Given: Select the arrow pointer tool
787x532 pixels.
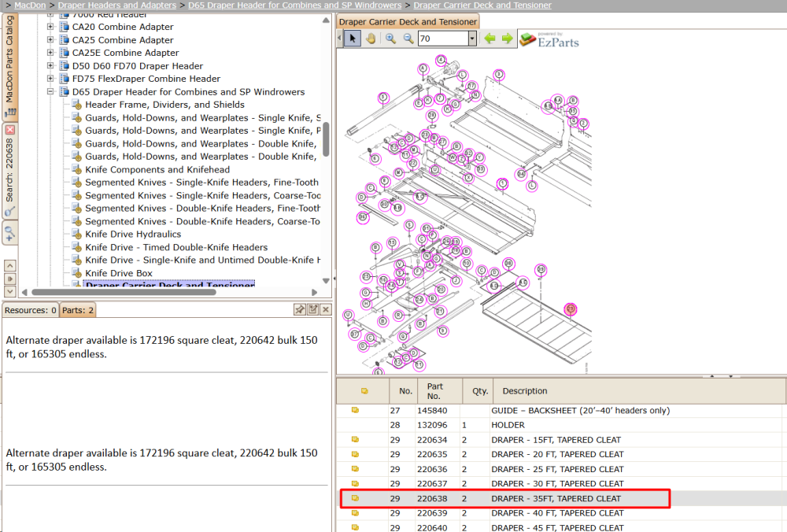Looking at the screenshot, I should tap(353, 39).
